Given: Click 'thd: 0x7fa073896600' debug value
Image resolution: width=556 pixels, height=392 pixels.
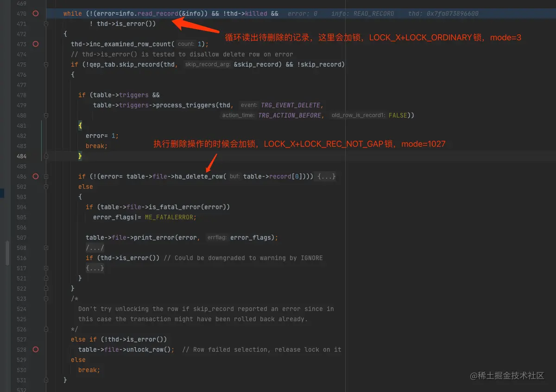Looking at the screenshot, I should 443,13.
